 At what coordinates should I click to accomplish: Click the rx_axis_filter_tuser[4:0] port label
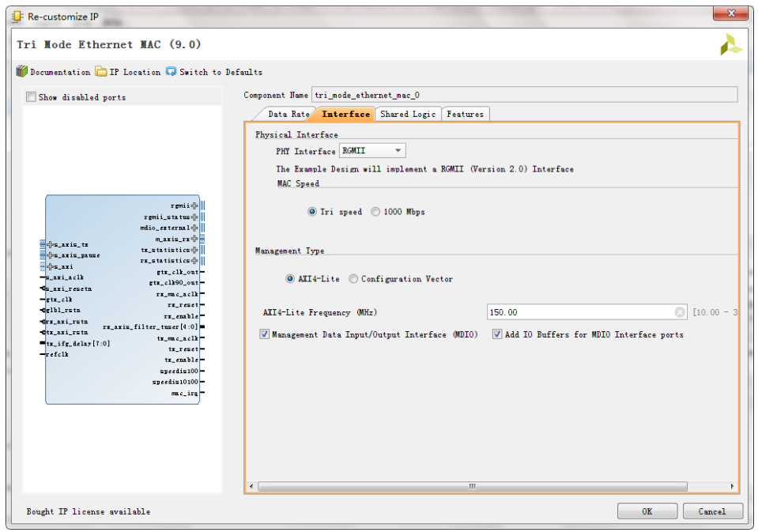pos(150,327)
